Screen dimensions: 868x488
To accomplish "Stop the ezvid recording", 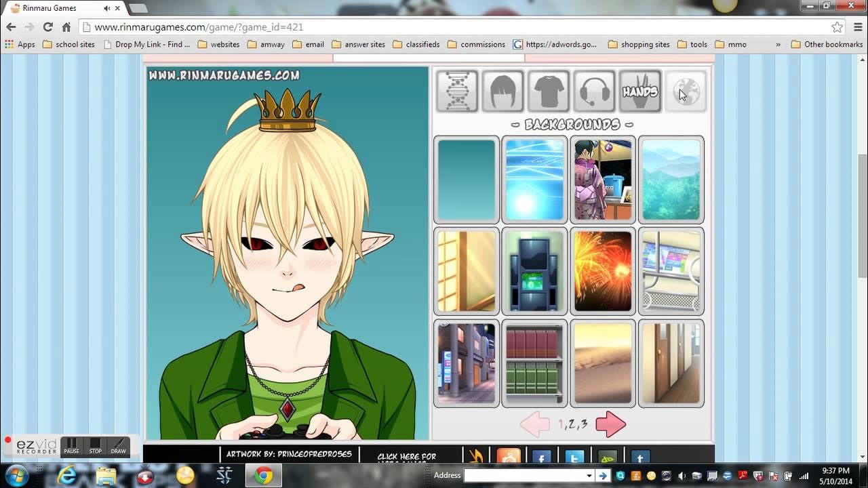I will click(95, 445).
